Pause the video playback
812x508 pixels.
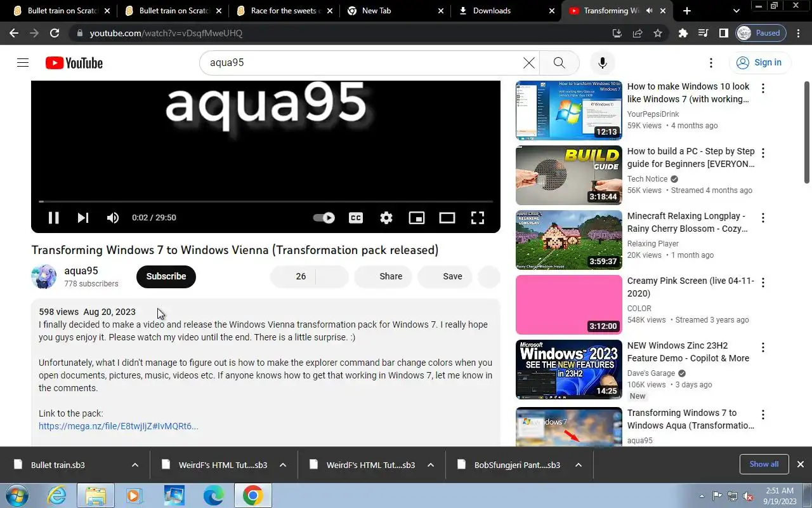54,218
